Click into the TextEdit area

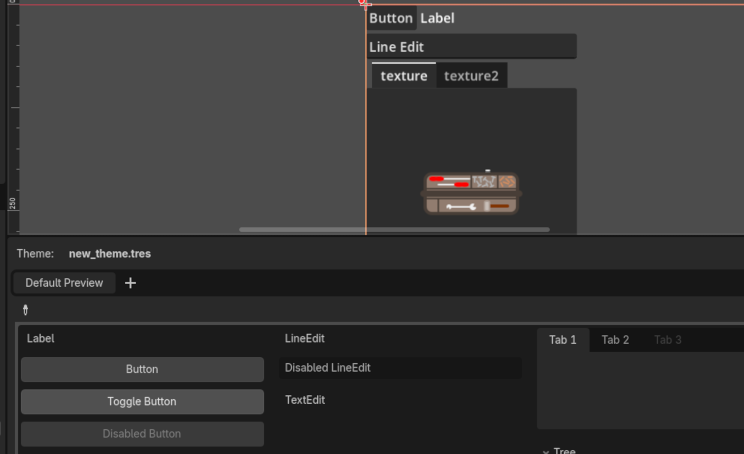(x=400, y=401)
